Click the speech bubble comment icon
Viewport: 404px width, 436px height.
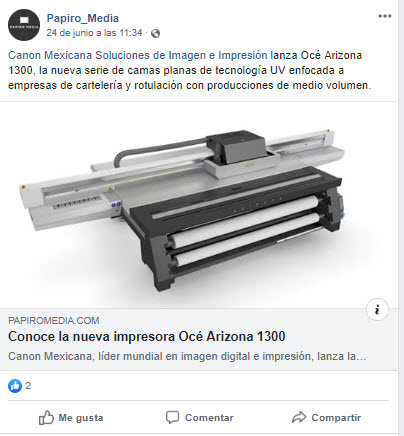click(x=172, y=417)
